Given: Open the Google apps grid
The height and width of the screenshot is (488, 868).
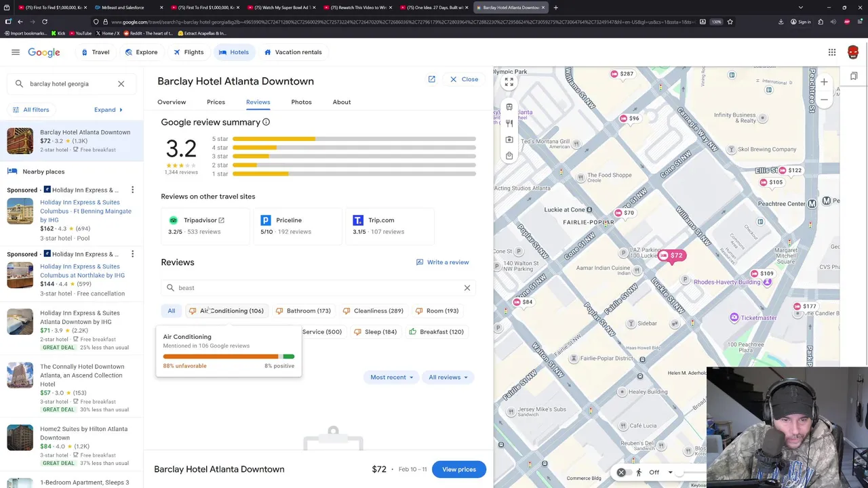Looking at the screenshot, I should point(832,52).
